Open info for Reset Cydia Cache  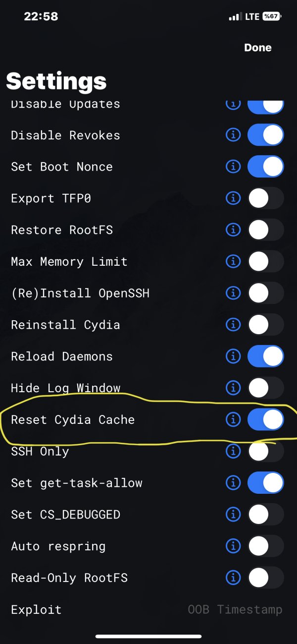tap(232, 419)
